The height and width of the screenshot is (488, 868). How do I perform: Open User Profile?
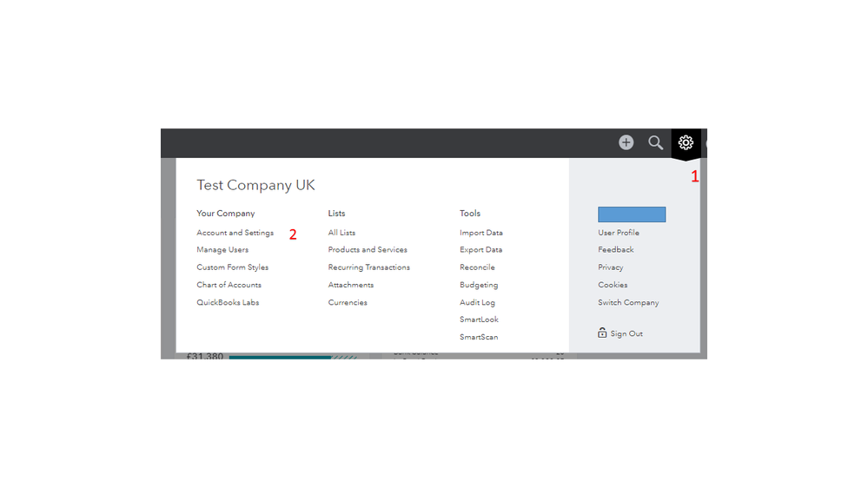pyautogui.click(x=619, y=233)
